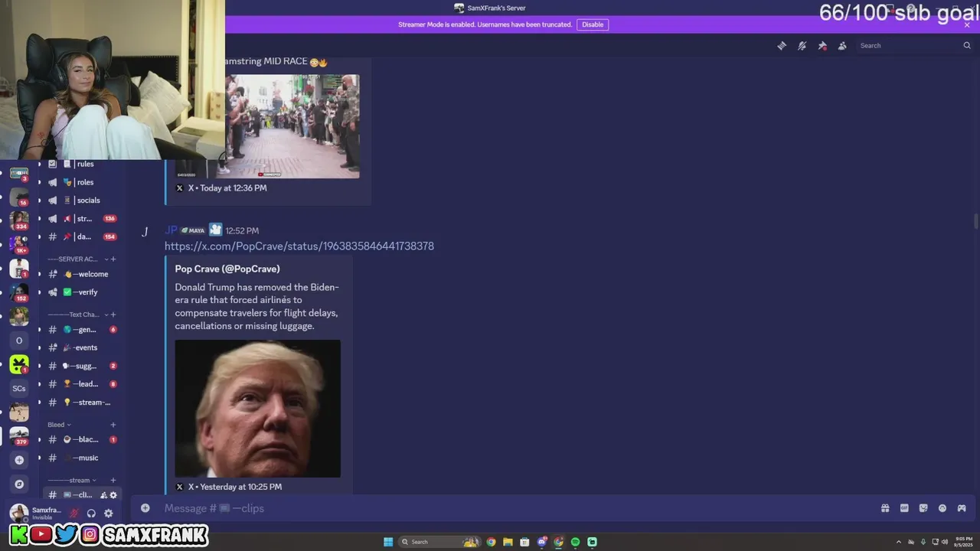
Task: Open the music channel
Action: coord(82,458)
